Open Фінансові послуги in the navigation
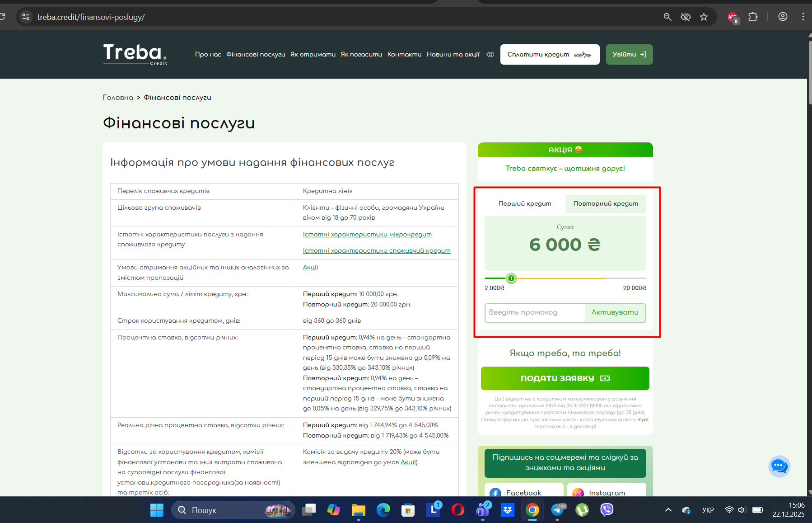The height and width of the screenshot is (523, 812). coord(256,54)
